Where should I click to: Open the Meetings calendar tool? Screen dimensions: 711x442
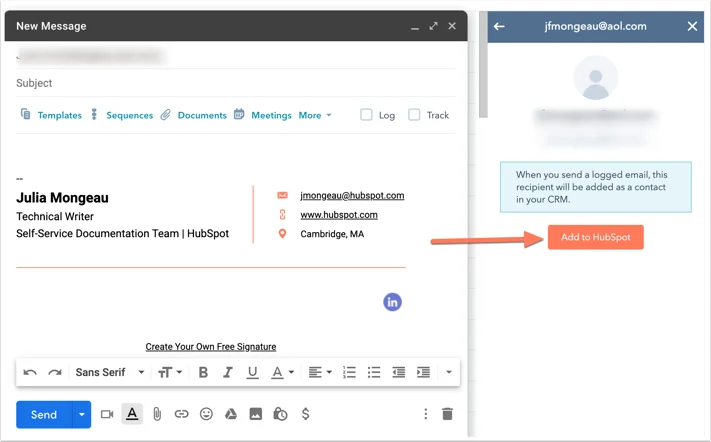263,115
